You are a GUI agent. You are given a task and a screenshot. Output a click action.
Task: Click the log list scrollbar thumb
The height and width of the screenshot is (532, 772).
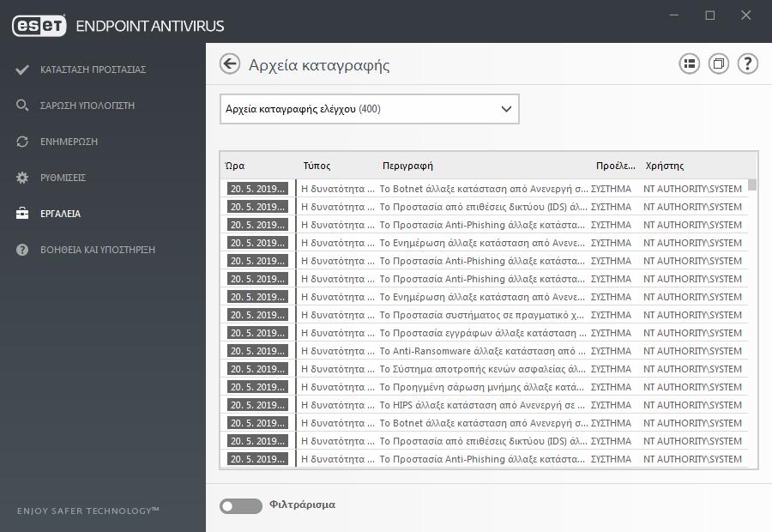coord(751,184)
